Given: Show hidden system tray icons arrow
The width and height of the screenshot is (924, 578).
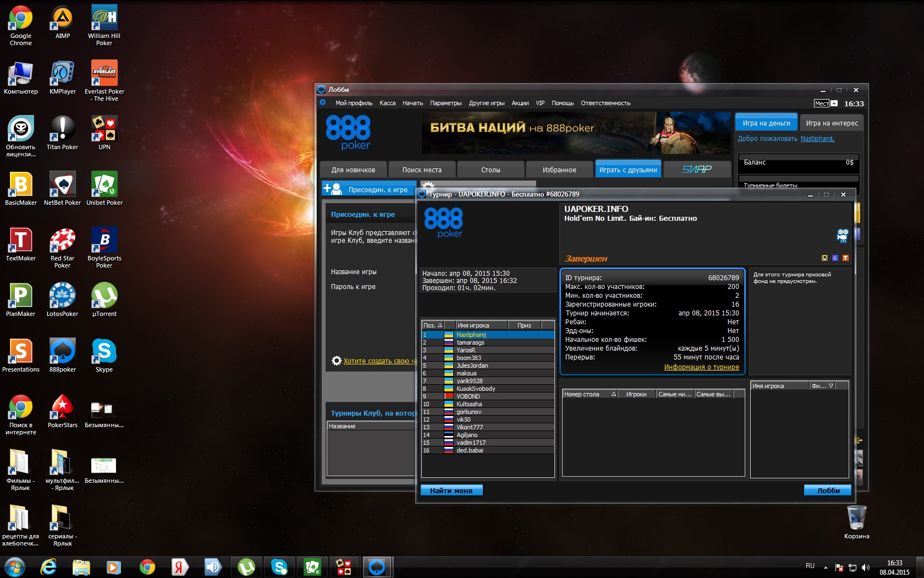Looking at the screenshot, I should click(826, 568).
